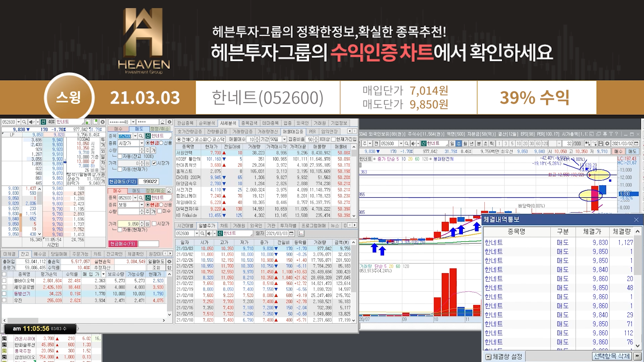Click calendar icon beside 2021/03/03 date
The image size is (644, 362).
(291, 233)
